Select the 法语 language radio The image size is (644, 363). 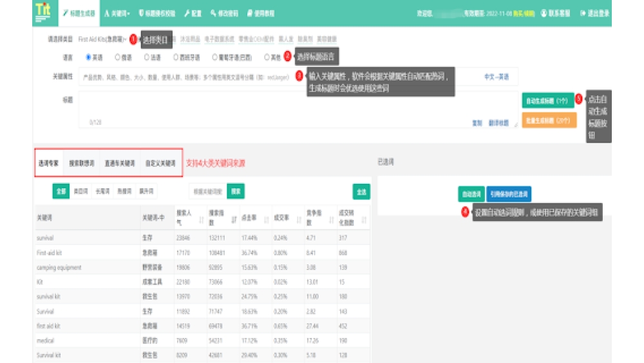pyautogui.click(x=147, y=57)
